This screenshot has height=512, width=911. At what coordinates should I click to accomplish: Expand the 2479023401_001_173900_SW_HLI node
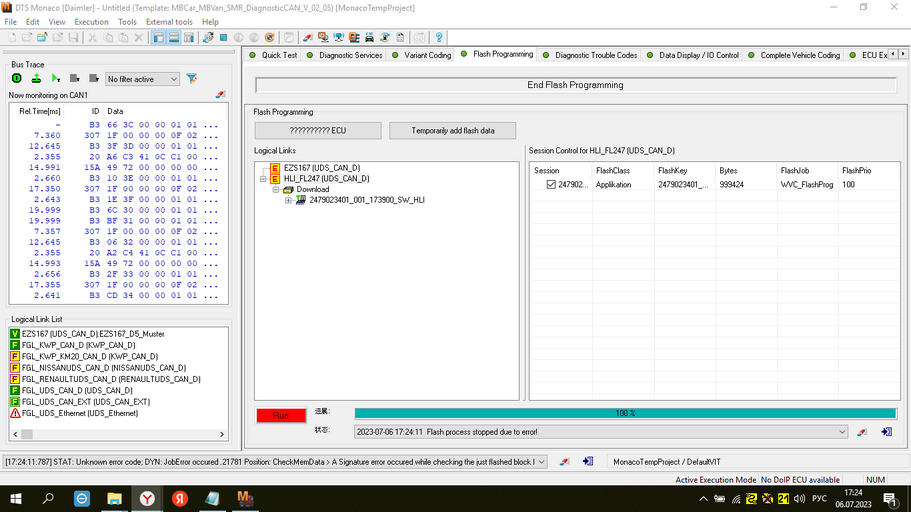click(288, 200)
